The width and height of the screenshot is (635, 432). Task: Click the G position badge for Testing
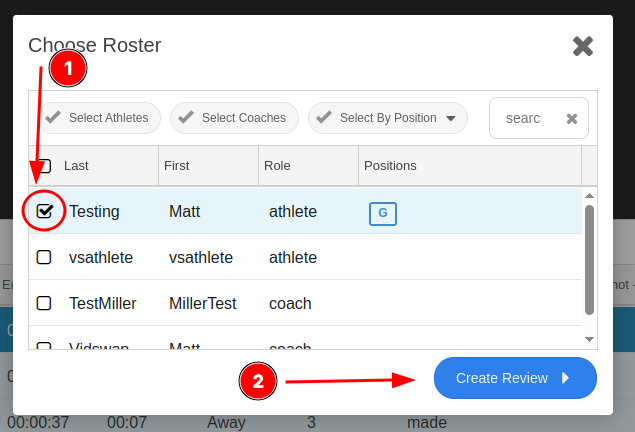(383, 213)
